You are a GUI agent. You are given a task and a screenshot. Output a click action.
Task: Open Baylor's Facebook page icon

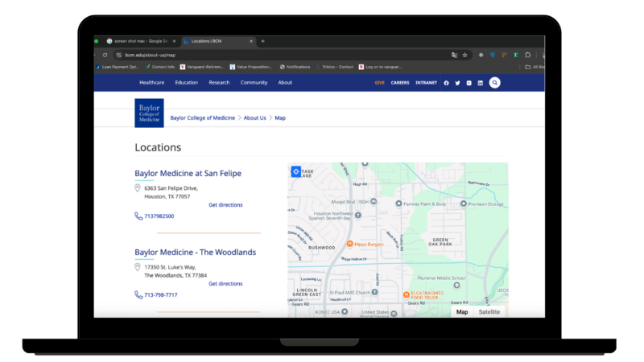pos(447,83)
